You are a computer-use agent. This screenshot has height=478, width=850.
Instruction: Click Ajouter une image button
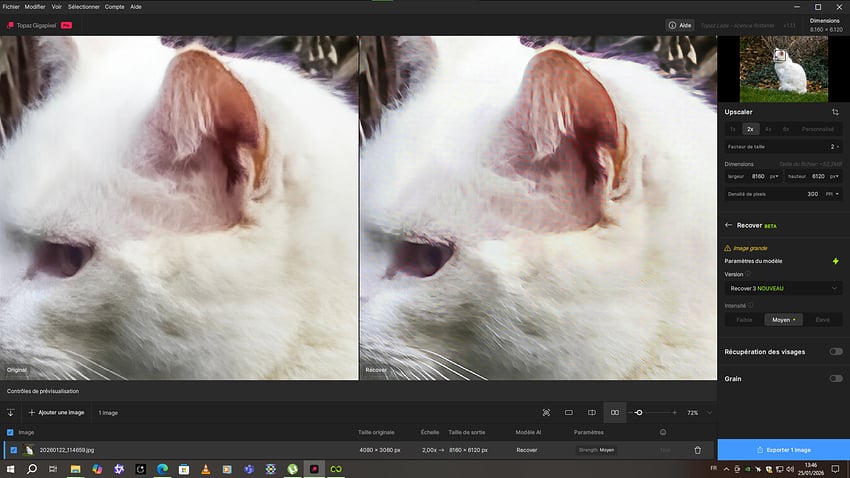pos(57,412)
